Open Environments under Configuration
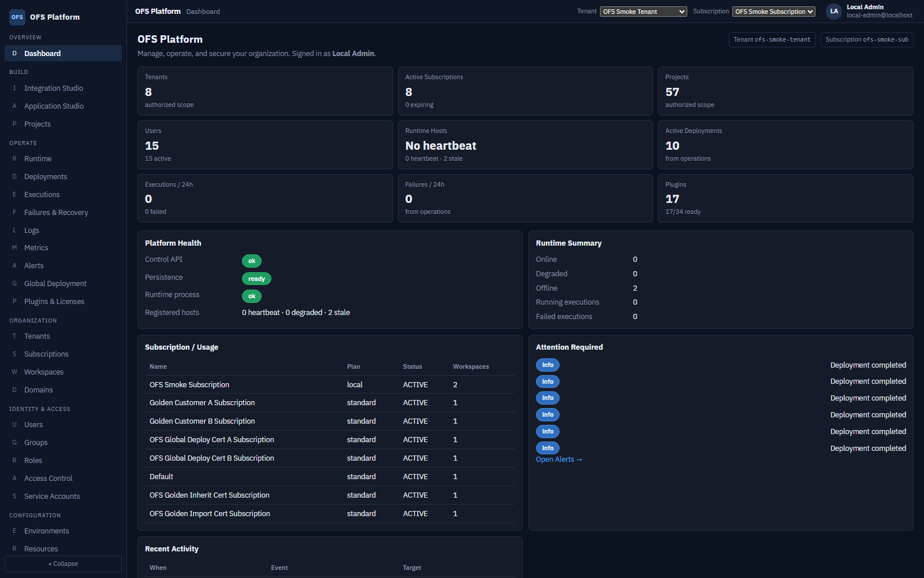 (x=63, y=531)
